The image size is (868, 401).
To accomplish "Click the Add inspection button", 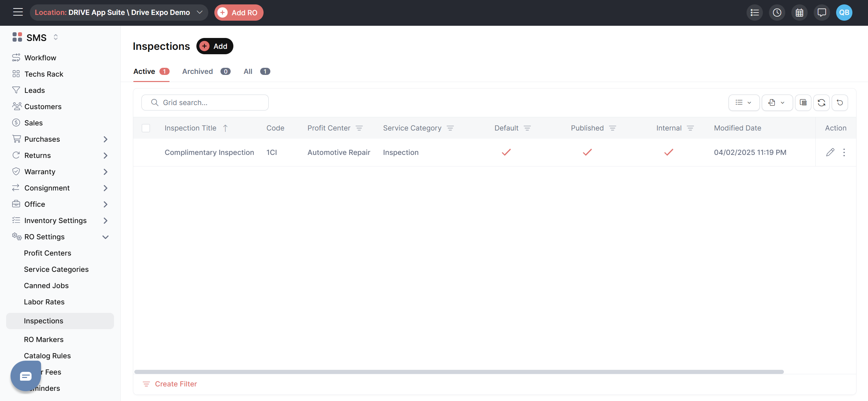I will click(x=215, y=46).
